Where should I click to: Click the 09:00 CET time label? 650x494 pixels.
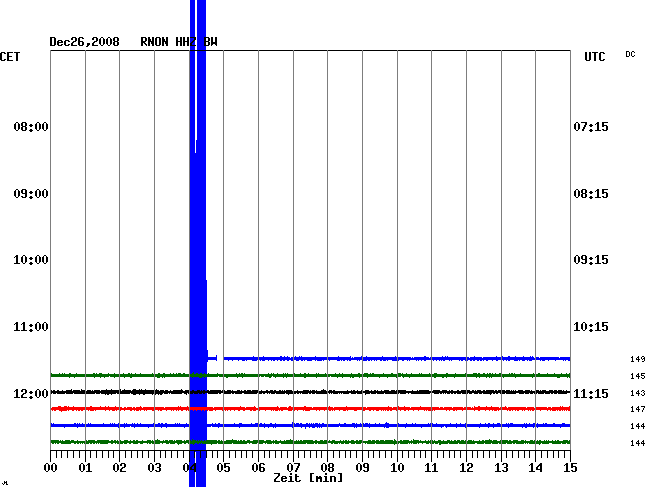[x=31, y=194]
